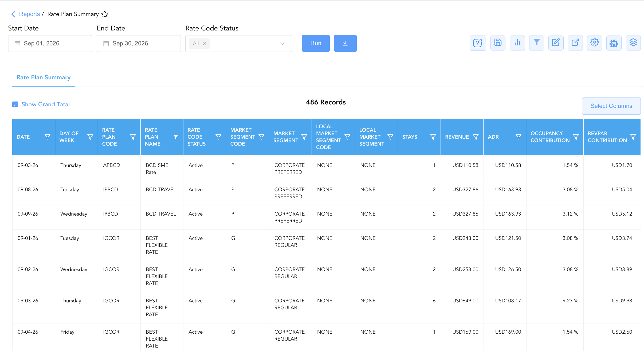Image resolution: width=644 pixels, height=351 pixels.
Task: Open the Select Columns button
Action: [611, 106]
